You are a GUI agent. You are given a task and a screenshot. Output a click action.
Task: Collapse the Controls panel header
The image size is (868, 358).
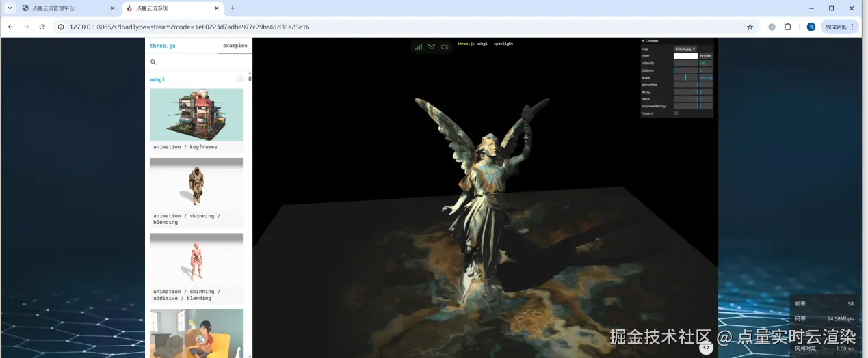tap(677, 41)
